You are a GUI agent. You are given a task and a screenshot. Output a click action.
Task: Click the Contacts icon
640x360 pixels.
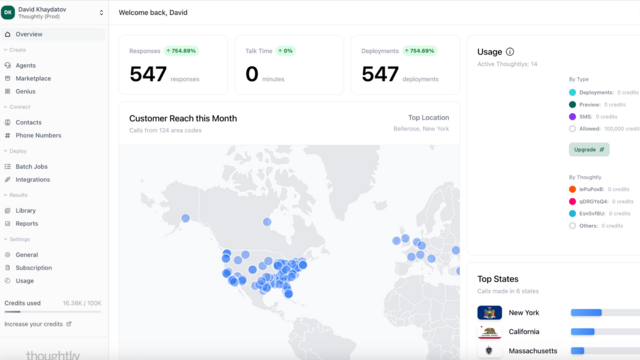[x=7, y=122]
